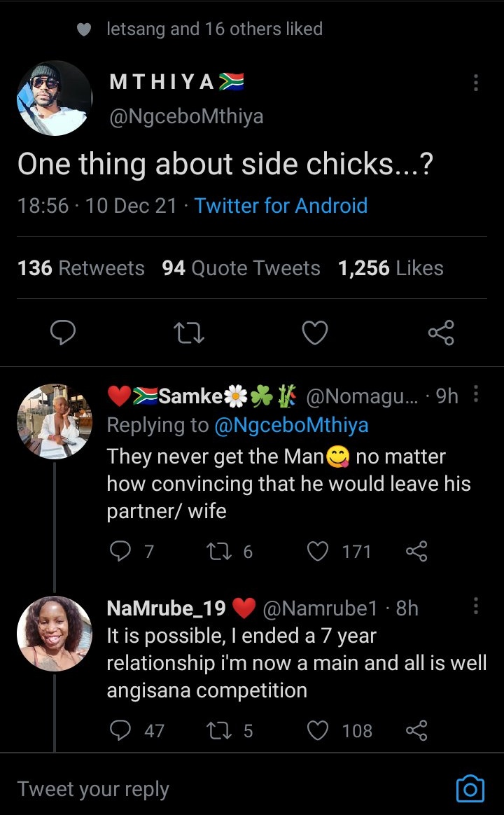504x815 pixels.
Task: Retweet the main side chicks tweet
Action: pos(188,333)
